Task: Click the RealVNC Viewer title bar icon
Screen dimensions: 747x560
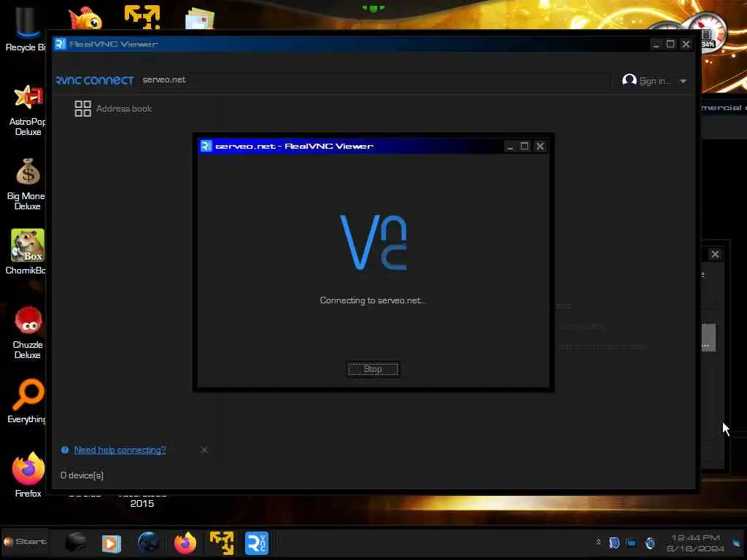Action: pos(60,44)
